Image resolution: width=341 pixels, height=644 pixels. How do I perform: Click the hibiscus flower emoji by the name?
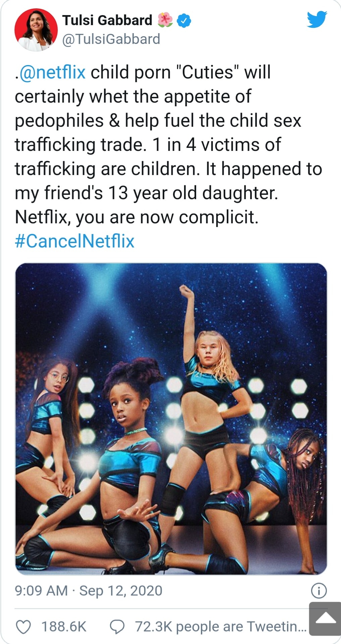tap(165, 20)
